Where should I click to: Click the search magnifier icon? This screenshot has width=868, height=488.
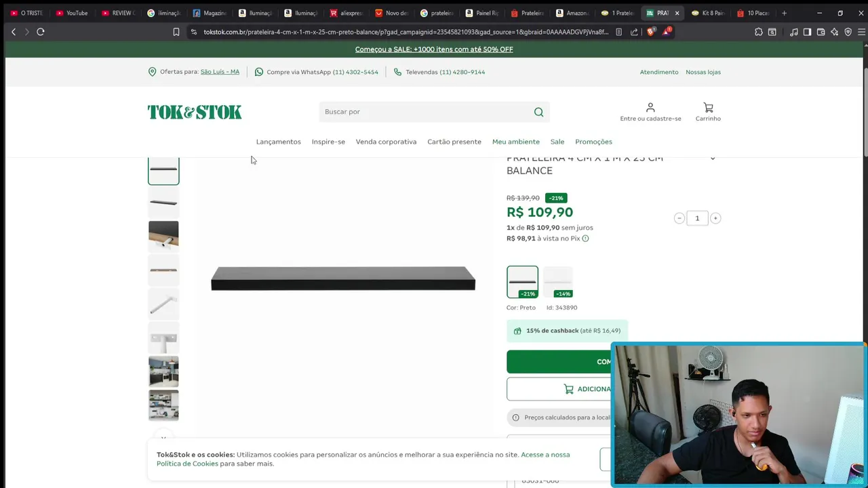click(x=538, y=112)
